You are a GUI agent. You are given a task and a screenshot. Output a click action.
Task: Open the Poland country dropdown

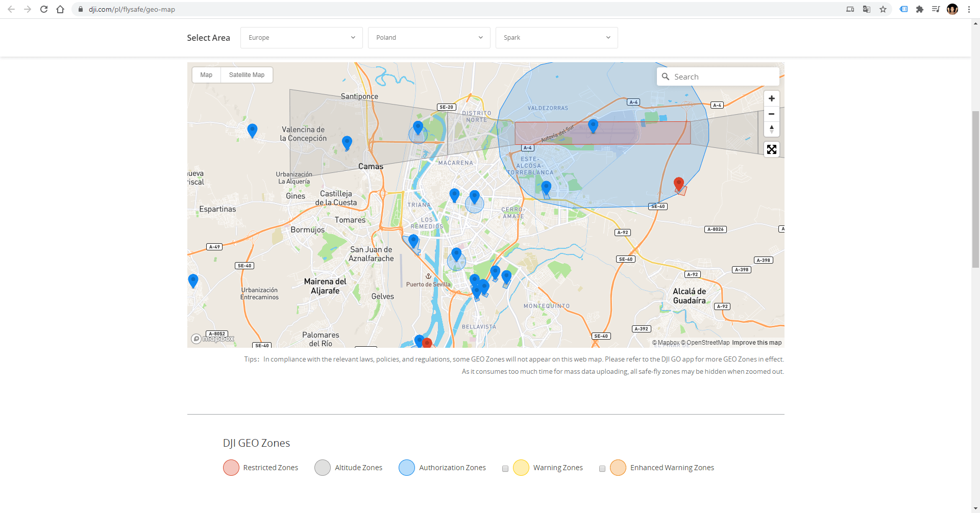click(429, 38)
